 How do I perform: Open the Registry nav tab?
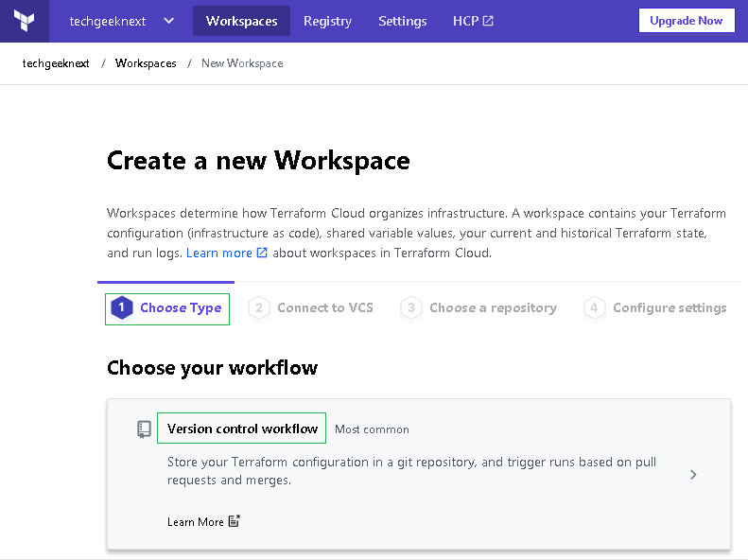(328, 21)
